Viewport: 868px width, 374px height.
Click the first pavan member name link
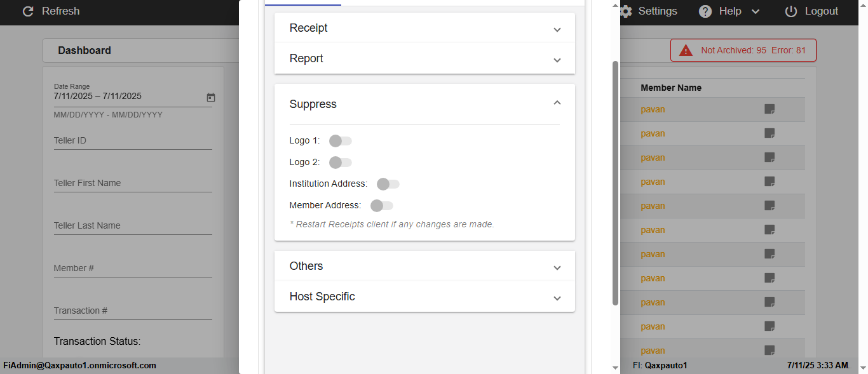pos(653,109)
